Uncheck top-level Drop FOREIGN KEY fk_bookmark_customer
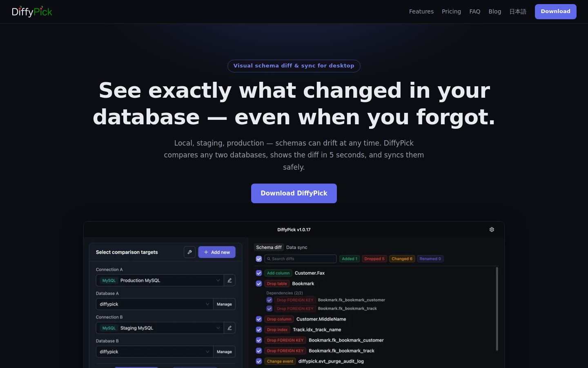The height and width of the screenshot is (368, 588). pyautogui.click(x=259, y=340)
